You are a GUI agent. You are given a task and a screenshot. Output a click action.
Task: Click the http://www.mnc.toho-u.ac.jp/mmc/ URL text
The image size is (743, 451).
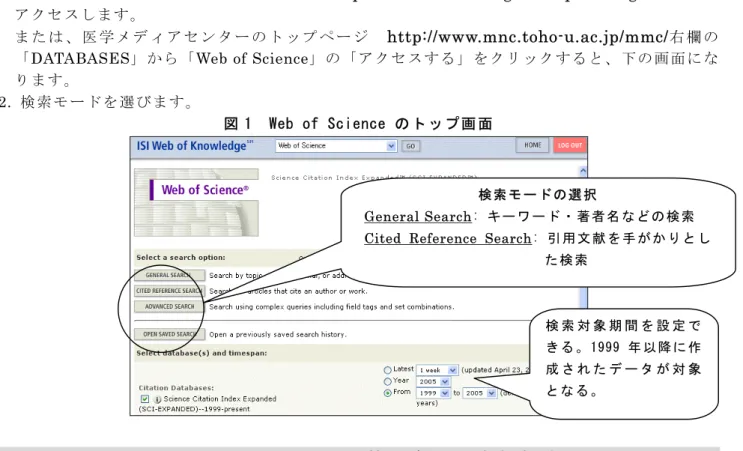pos(527,36)
